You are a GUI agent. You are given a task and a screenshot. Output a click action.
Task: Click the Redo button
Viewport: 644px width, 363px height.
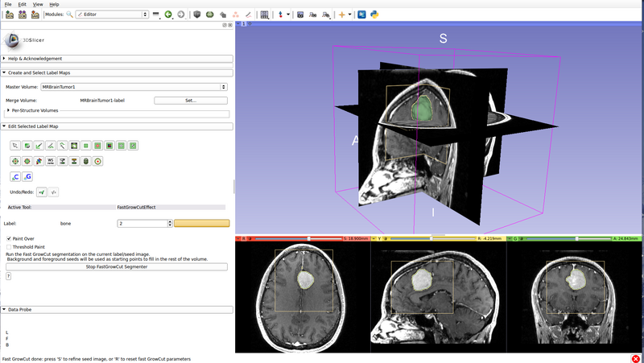pyautogui.click(x=54, y=192)
